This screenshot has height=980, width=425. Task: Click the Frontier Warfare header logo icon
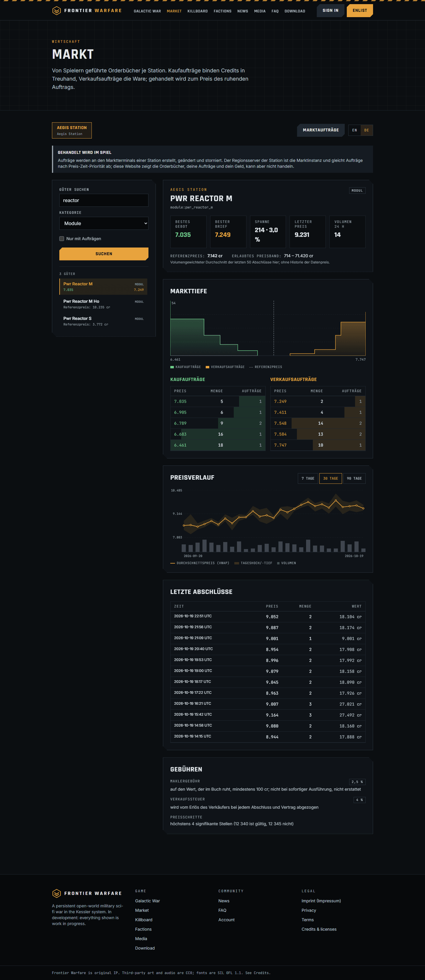56,11
